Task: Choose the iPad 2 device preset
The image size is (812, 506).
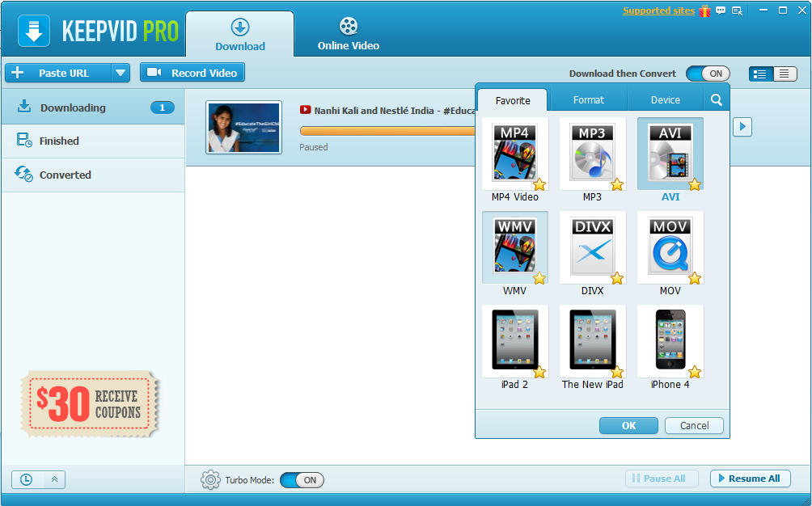Action: (x=514, y=341)
